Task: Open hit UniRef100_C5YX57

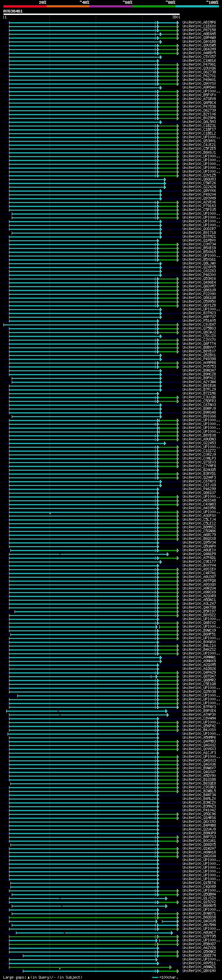Action: [x=199, y=57]
